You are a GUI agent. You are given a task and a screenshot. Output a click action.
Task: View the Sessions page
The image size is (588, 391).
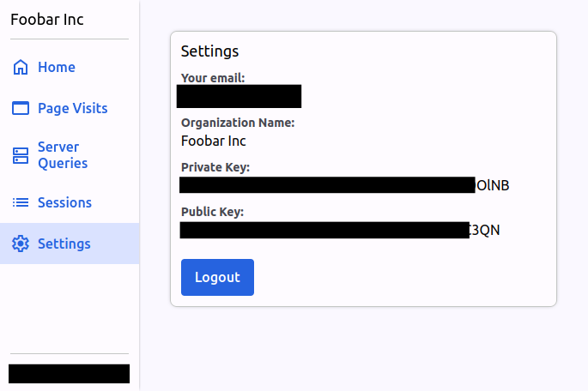point(70,202)
